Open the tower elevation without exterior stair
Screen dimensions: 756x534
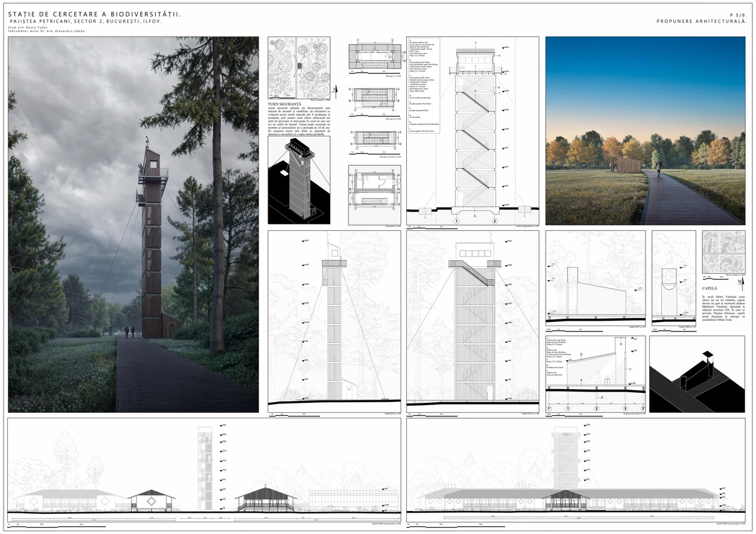334,321
